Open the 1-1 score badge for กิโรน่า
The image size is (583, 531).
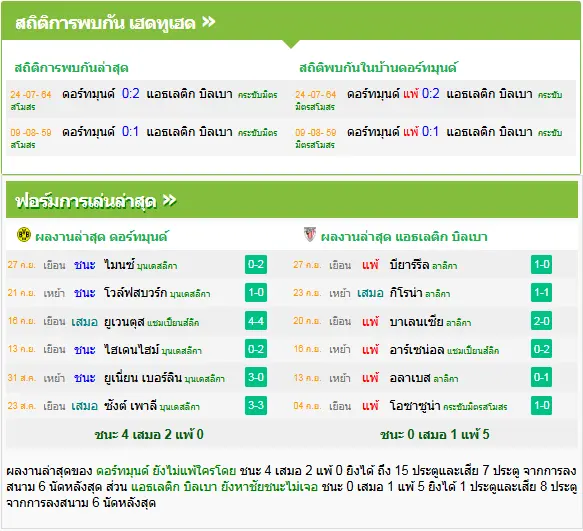[x=541, y=293]
